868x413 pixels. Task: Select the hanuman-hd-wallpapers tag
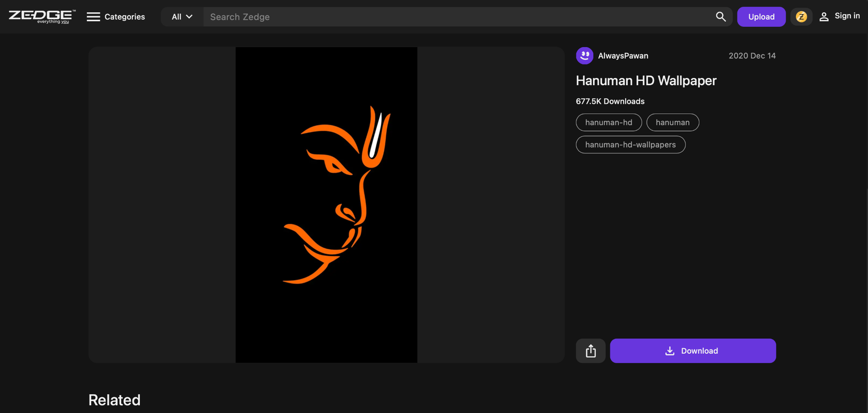(630, 145)
